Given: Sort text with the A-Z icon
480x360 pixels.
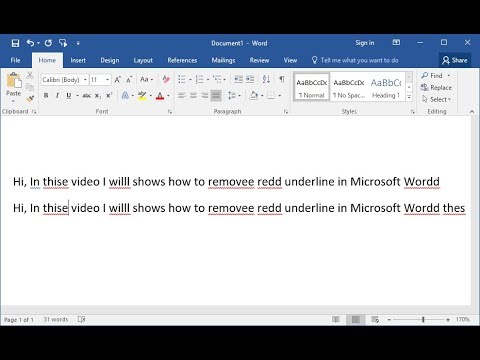Looking at the screenshot, I should point(266,79).
